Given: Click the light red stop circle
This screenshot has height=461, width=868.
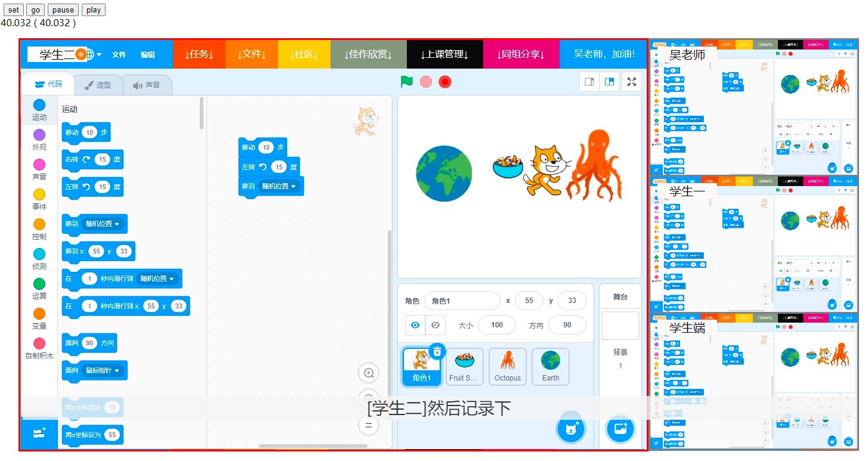Looking at the screenshot, I should (425, 82).
